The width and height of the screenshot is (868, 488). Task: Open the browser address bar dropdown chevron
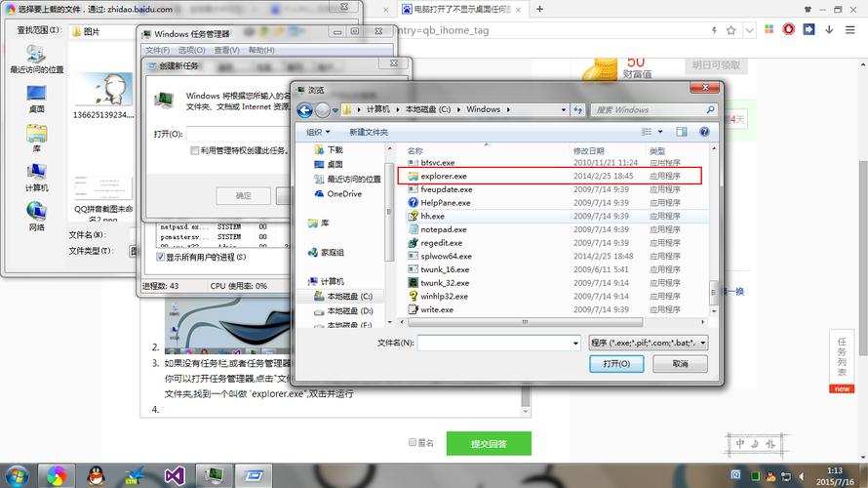[749, 30]
